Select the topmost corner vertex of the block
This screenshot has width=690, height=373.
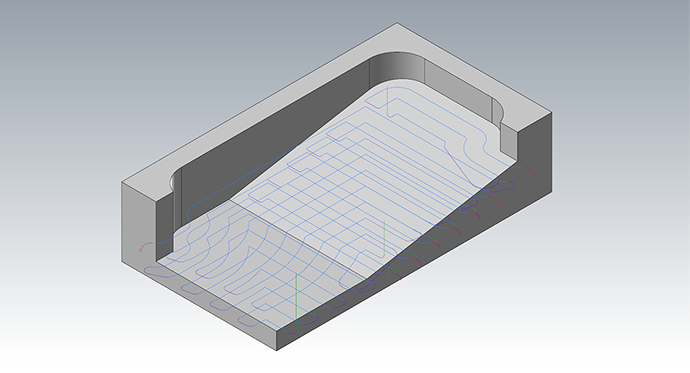pos(397,23)
